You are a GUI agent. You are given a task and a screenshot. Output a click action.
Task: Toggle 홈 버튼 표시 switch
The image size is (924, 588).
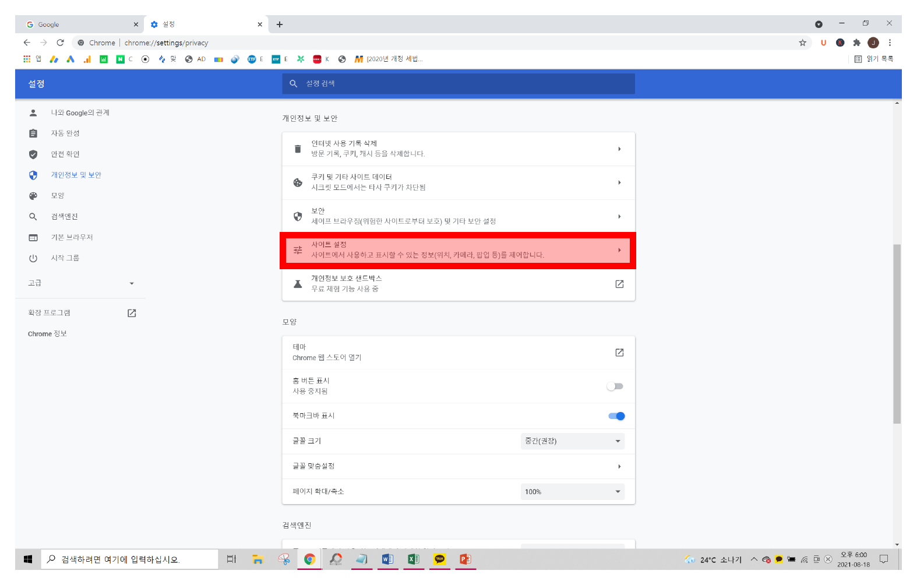click(615, 386)
